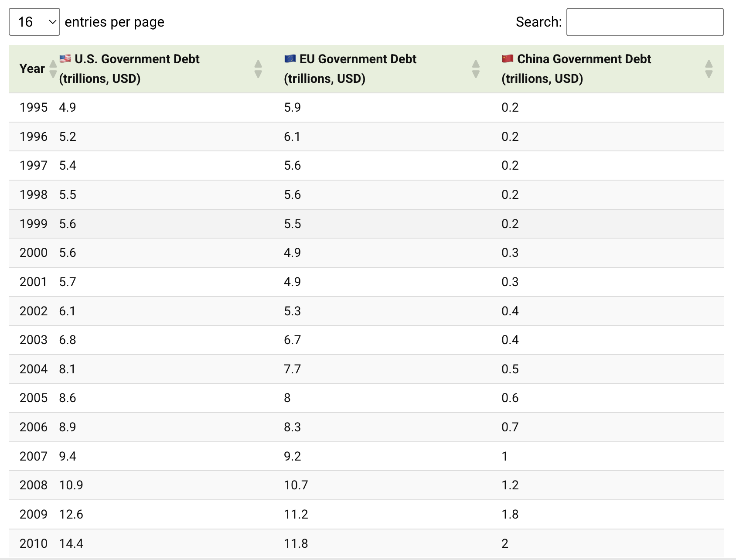Sort by U.S. Government Debt arrows
Viewport: 736px width, 560px height.
point(258,69)
